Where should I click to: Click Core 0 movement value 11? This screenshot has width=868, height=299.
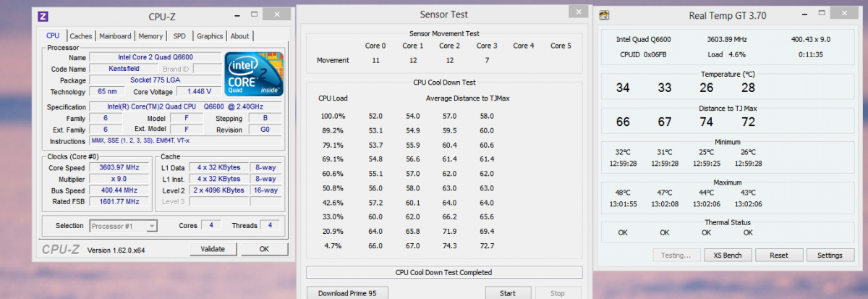pos(376,60)
